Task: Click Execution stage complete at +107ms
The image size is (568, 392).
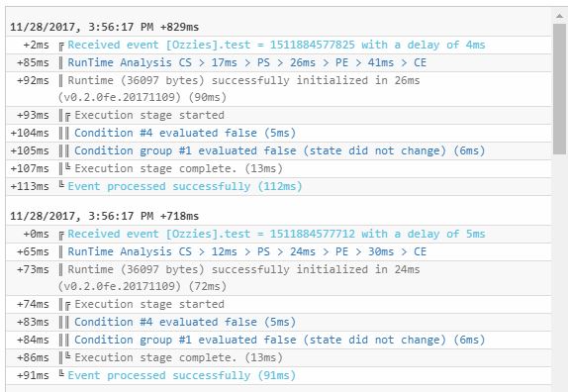Action: click(279, 168)
